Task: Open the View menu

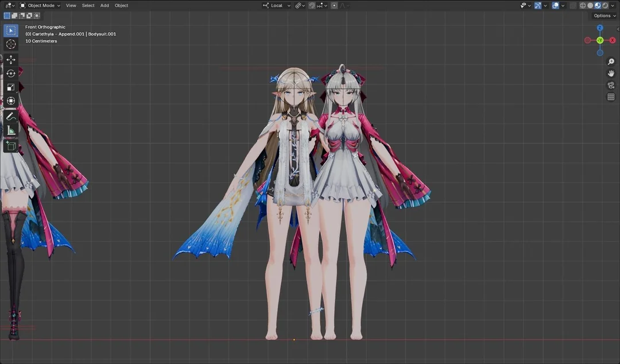Action: [x=71, y=6]
